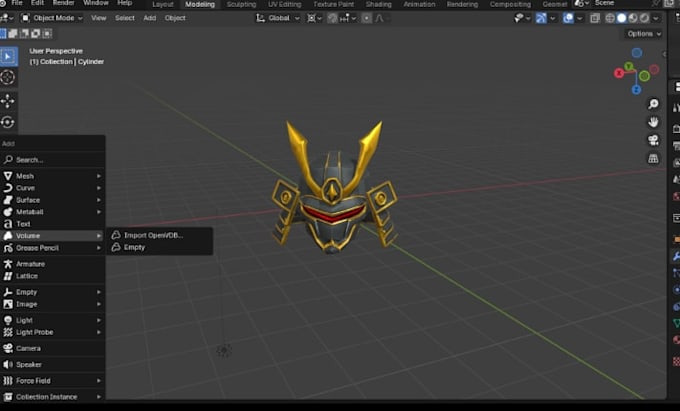Toggle show overlays button
Image resolution: width=680 pixels, height=411 pixels.
(568, 18)
